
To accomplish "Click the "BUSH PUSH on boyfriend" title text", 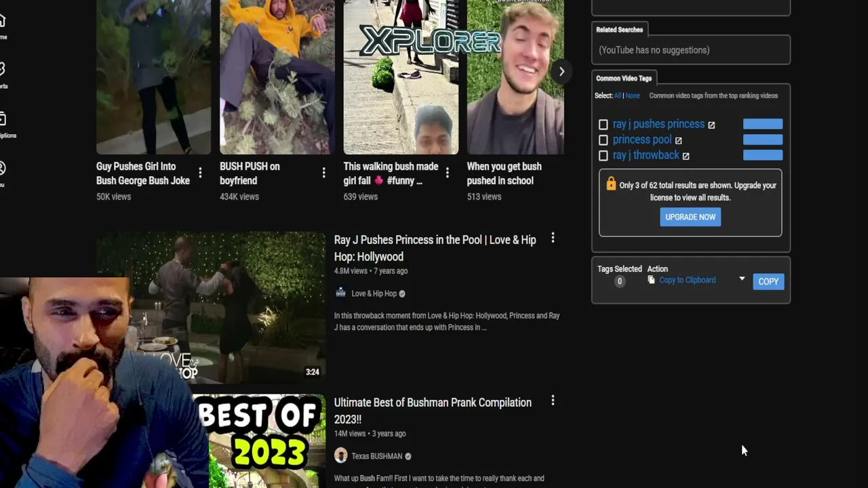I will (250, 174).
